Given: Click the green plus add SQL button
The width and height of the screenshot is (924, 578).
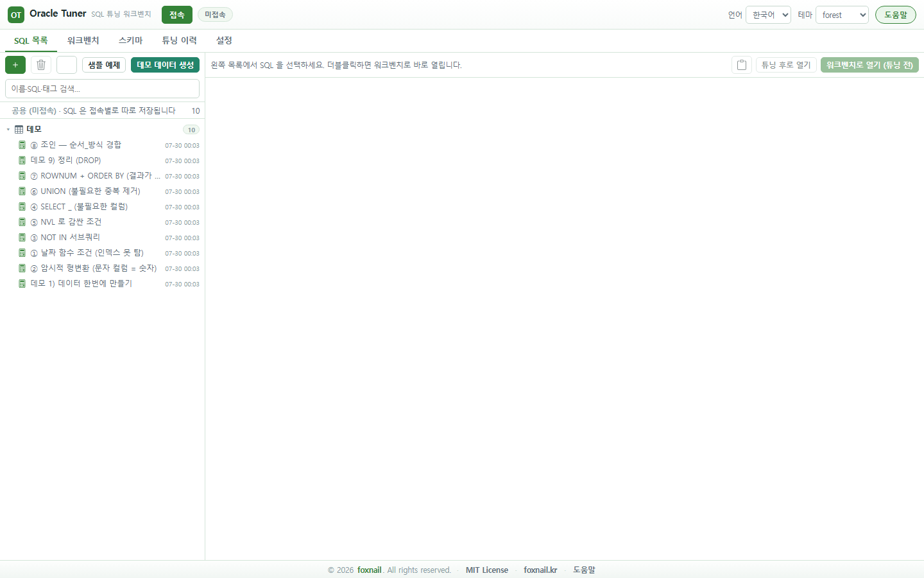Looking at the screenshot, I should tap(15, 65).
